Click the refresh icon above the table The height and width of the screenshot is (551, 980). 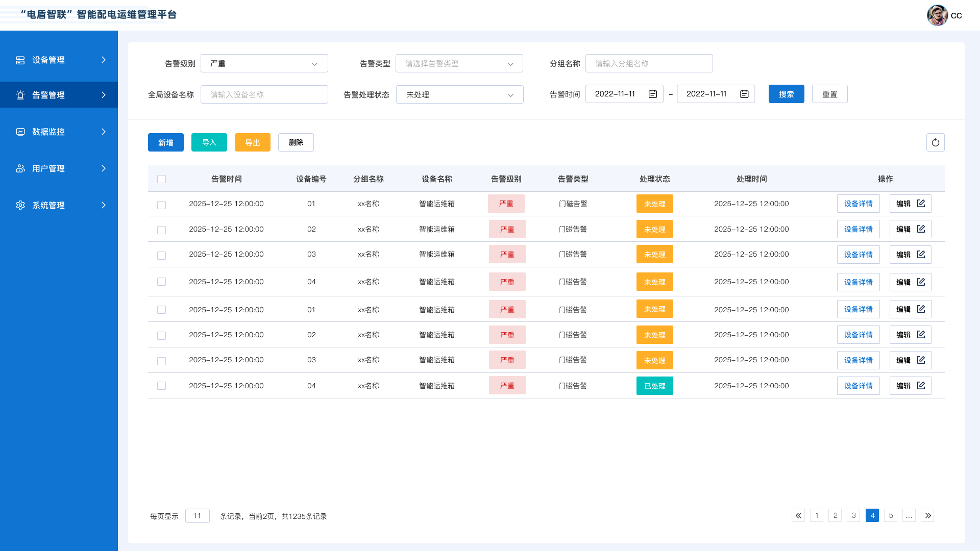click(935, 142)
